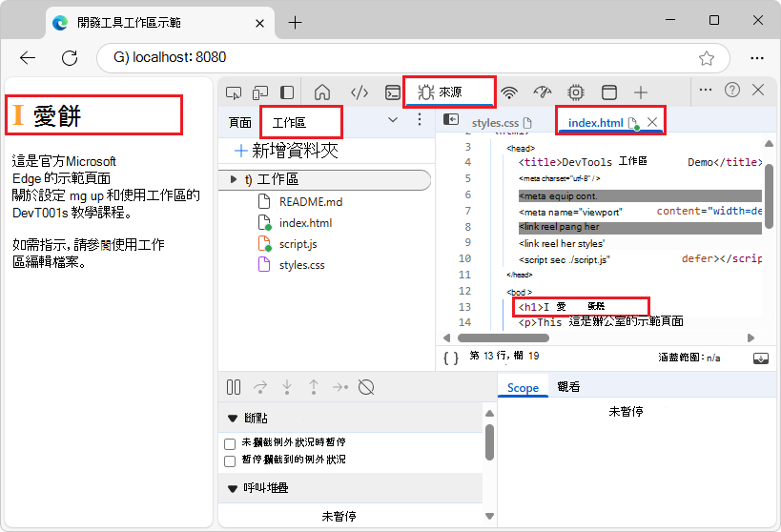Switch to the 頁面 Page tab

pos(239,123)
